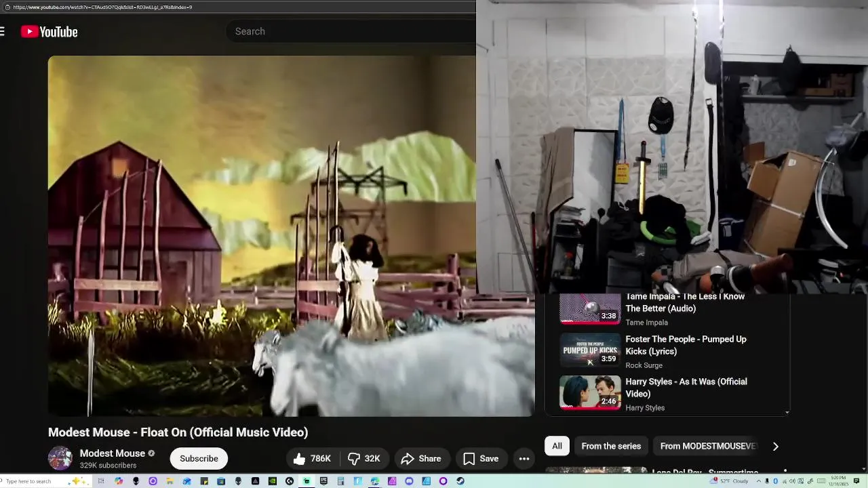The image size is (868, 488).
Task: Click the Share button
Action: coord(421,459)
